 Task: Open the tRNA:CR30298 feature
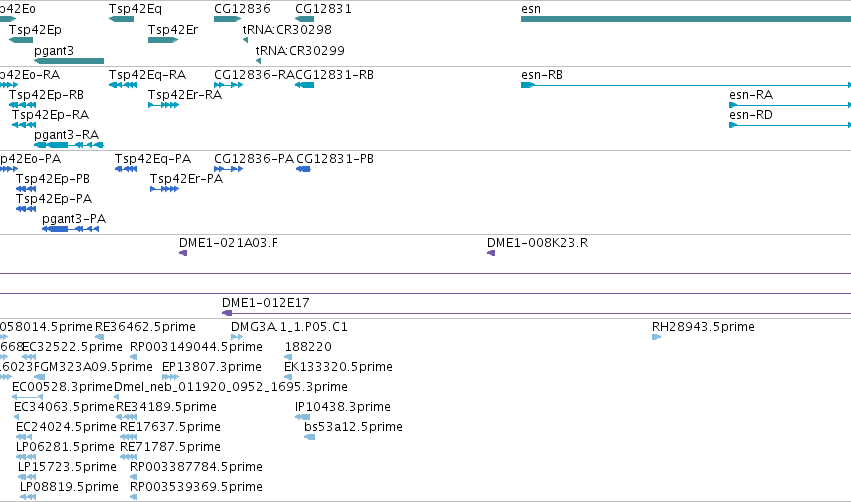245,40
